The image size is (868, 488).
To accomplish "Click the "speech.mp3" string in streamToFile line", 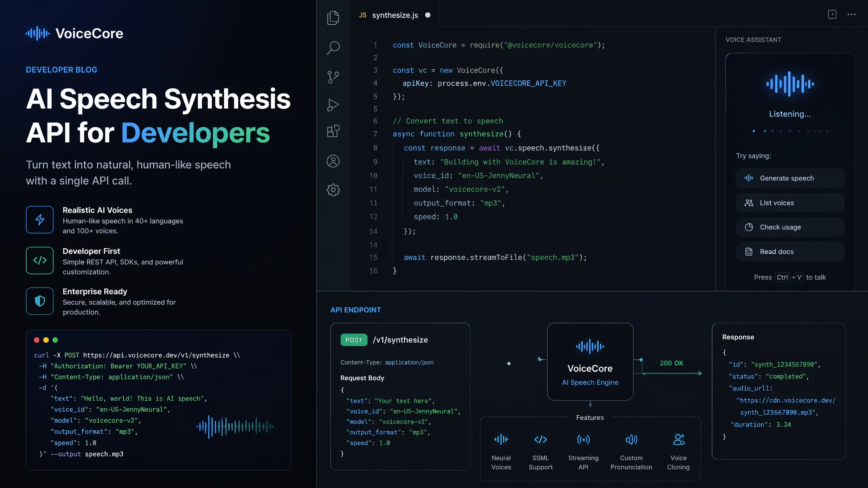I will pyautogui.click(x=553, y=258).
